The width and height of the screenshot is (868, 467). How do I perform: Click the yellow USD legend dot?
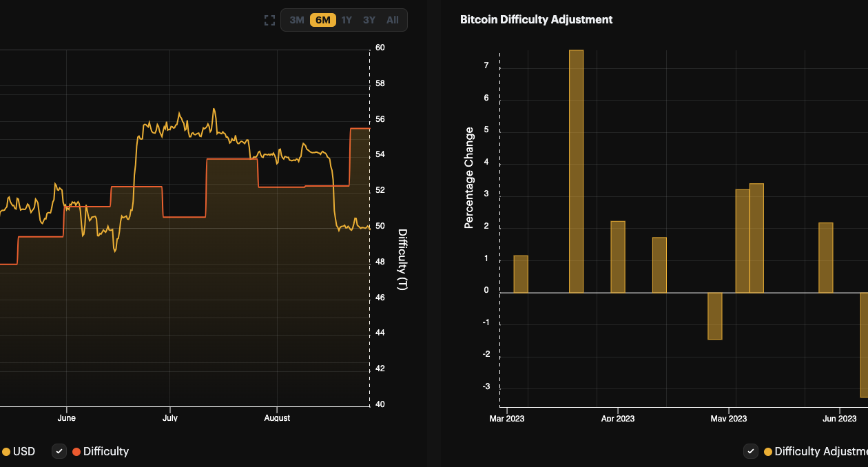pos(6,452)
